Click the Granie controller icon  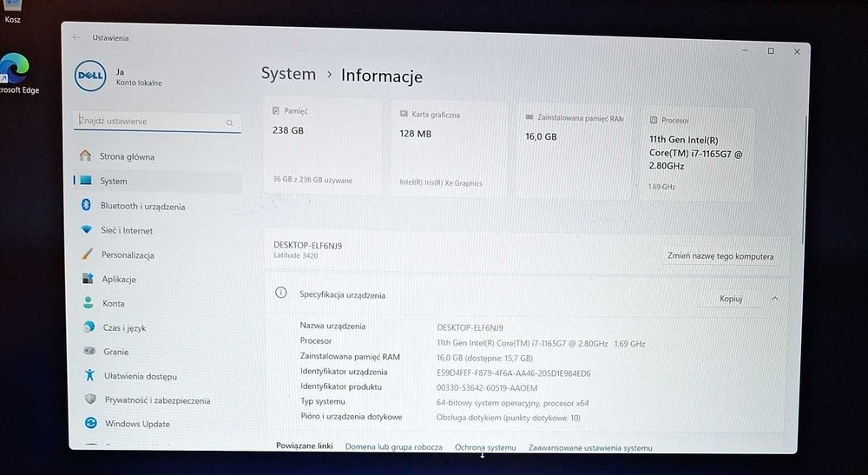tap(89, 351)
